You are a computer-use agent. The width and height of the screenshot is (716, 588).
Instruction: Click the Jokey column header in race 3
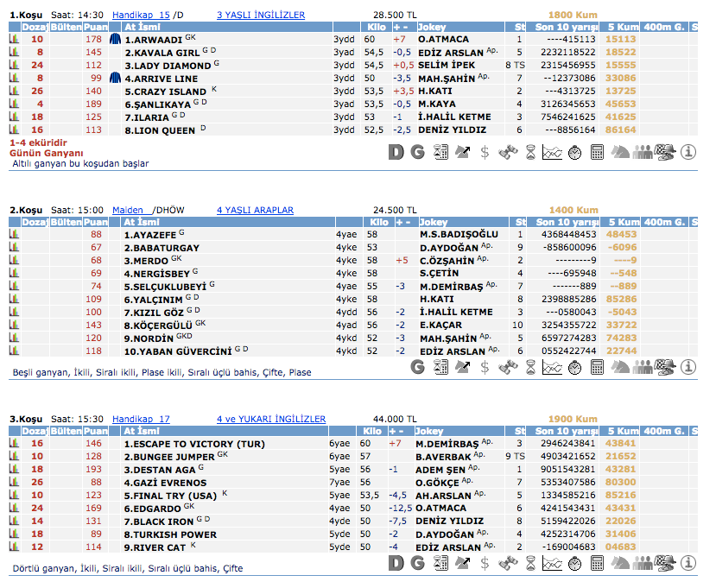pyautogui.click(x=431, y=431)
